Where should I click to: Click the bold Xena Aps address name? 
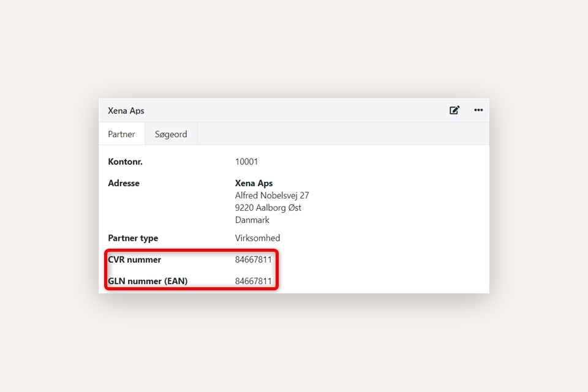[x=254, y=183]
